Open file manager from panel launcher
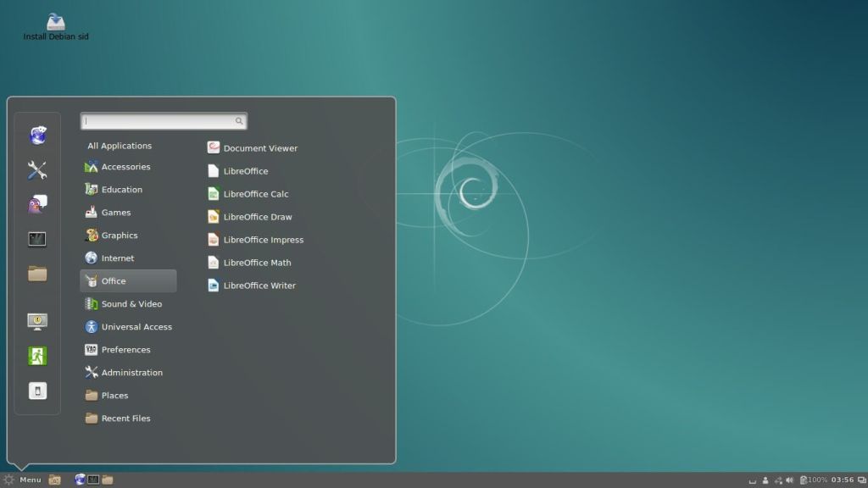Screen dimensions: 868x488 108,480
